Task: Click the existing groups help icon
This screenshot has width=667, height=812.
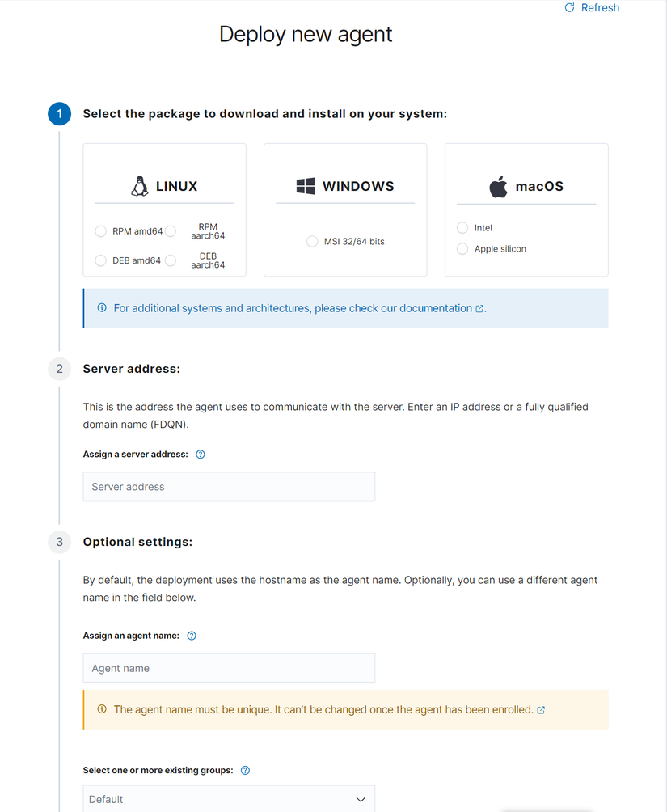Action: point(246,771)
